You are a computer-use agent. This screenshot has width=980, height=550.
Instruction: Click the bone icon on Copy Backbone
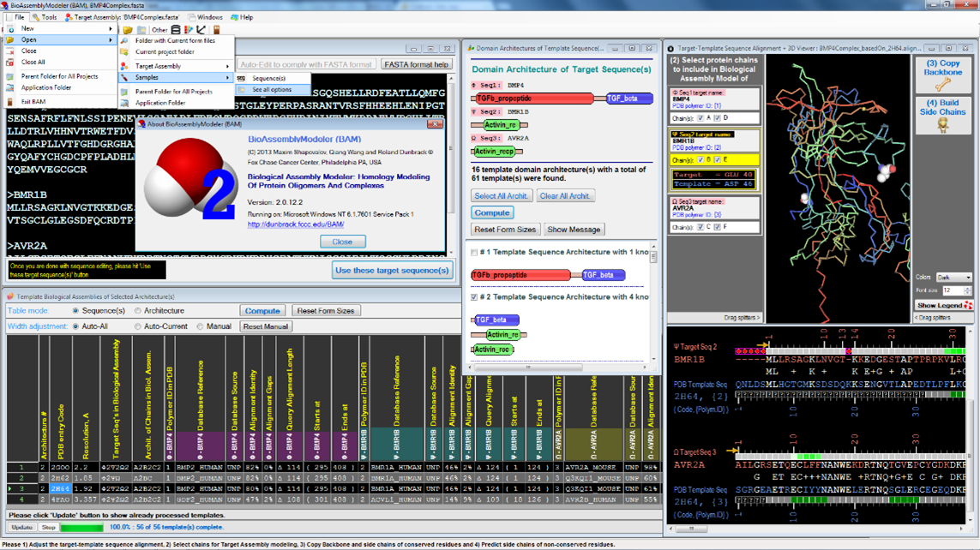[x=943, y=84]
